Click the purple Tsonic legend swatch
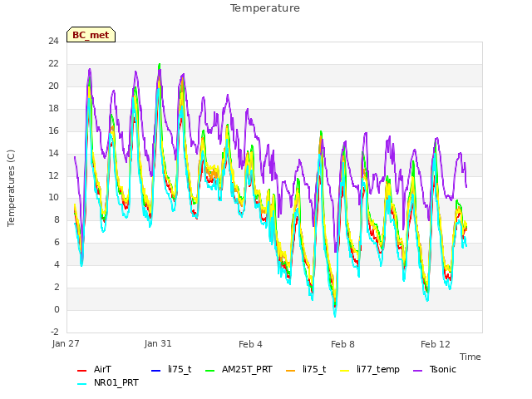This screenshot has width=532, height=399. coord(417,370)
